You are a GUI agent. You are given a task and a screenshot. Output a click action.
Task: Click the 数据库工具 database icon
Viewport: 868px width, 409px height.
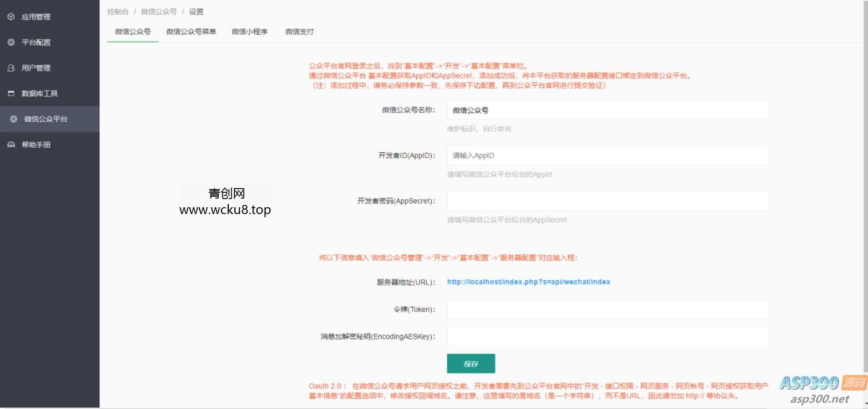[11, 93]
